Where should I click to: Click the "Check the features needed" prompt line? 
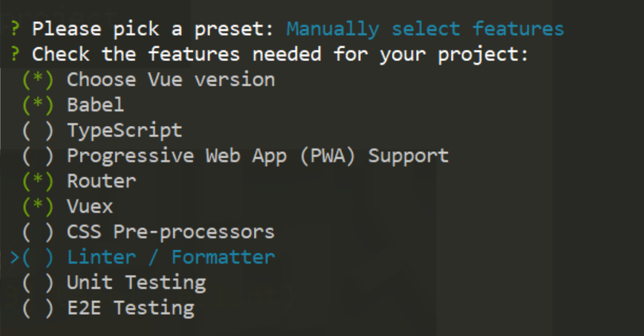click(280, 55)
